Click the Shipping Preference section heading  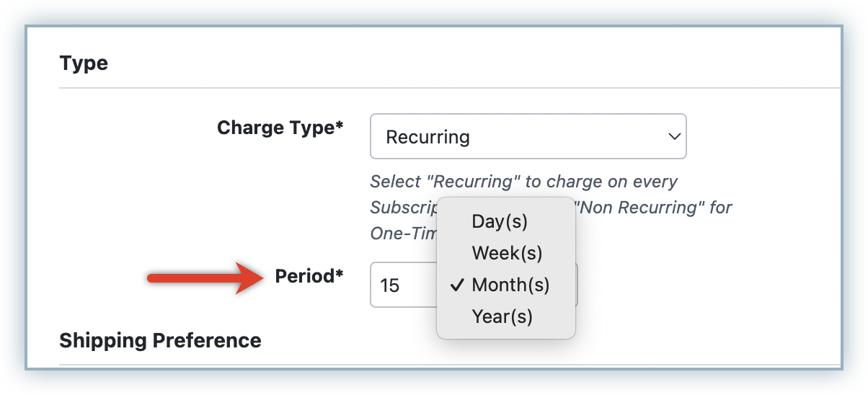(160, 340)
